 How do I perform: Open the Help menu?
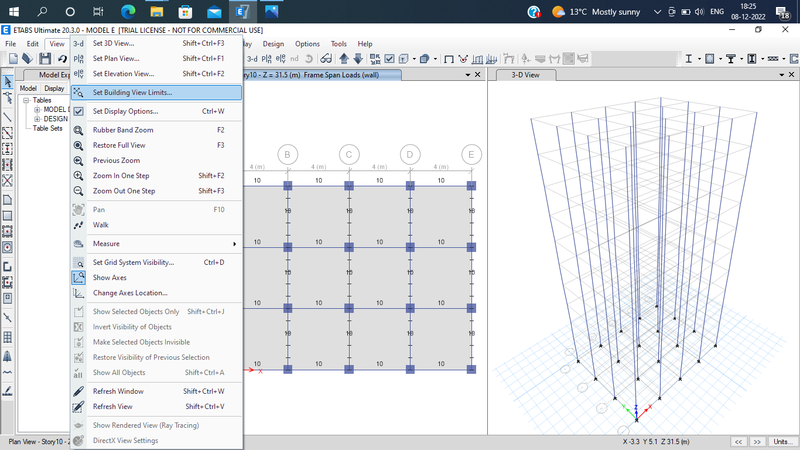pos(365,44)
